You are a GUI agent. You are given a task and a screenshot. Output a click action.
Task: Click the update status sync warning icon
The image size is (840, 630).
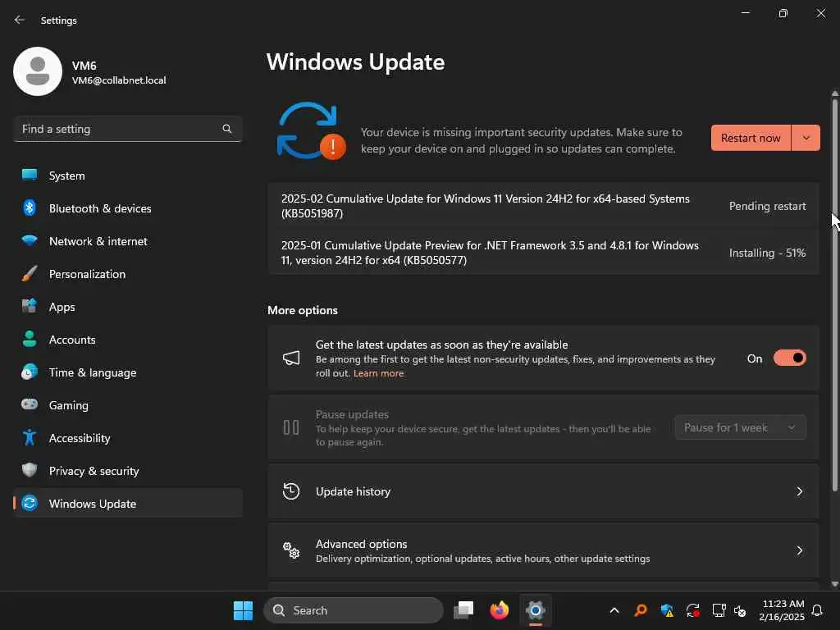tap(311, 131)
